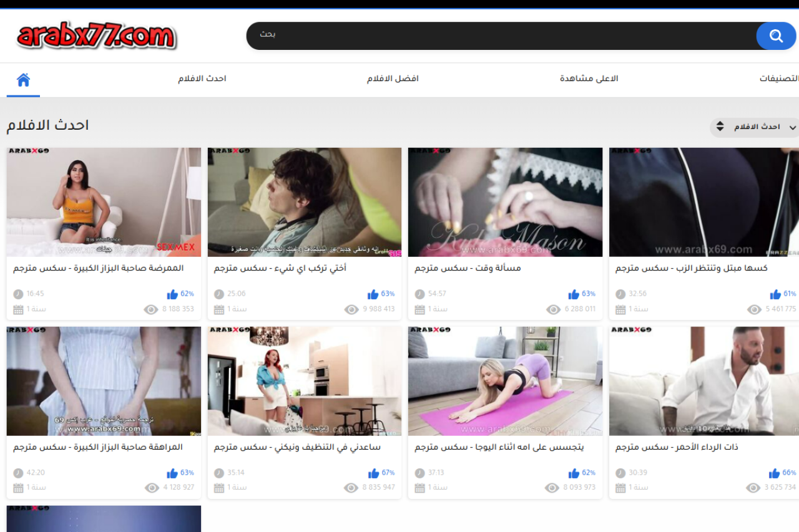Expand the sort chevron at right edge
The width and height of the screenshot is (799, 532).
click(793, 127)
